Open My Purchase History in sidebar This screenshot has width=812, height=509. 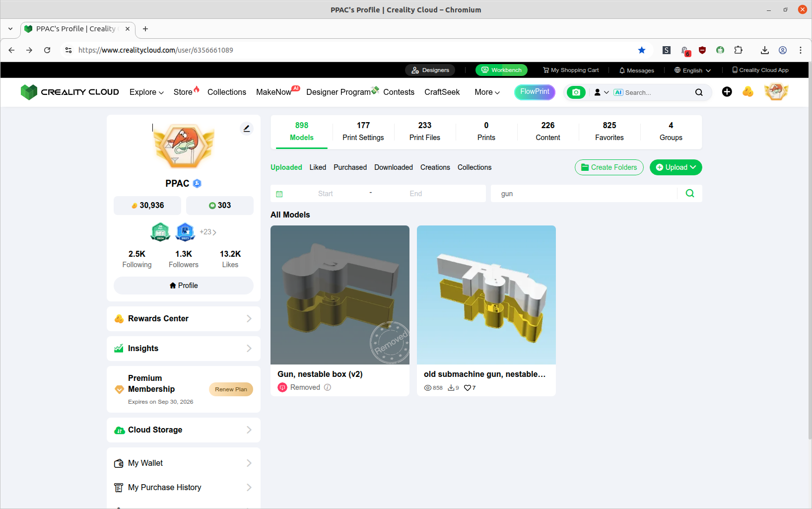click(x=184, y=488)
